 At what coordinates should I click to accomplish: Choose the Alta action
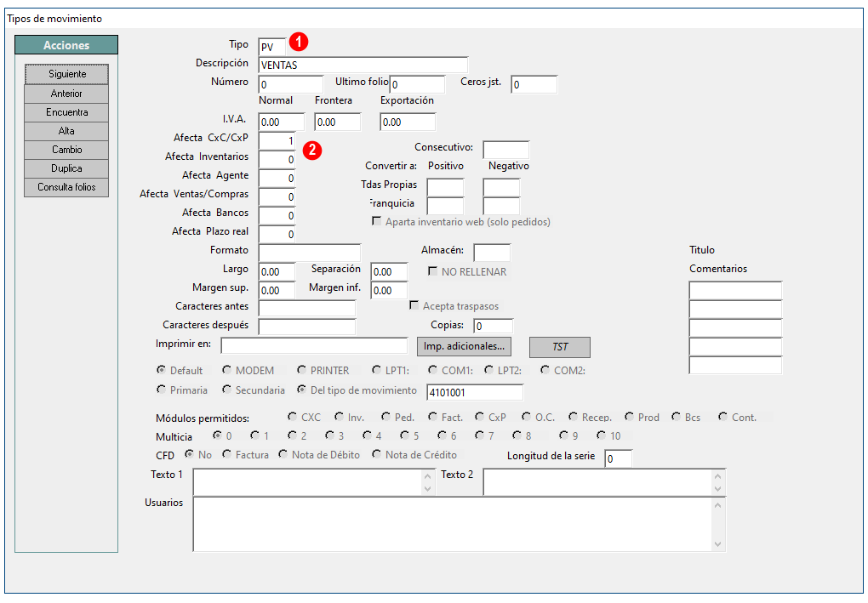pyautogui.click(x=66, y=131)
